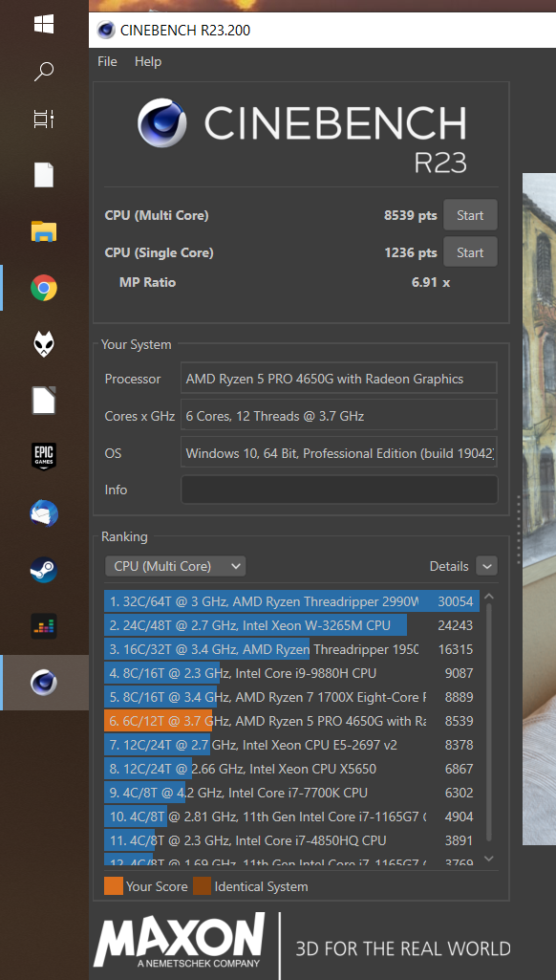The width and height of the screenshot is (556, 980).
Task: Launch Steam from the taskbar
Action: [44, 570]
